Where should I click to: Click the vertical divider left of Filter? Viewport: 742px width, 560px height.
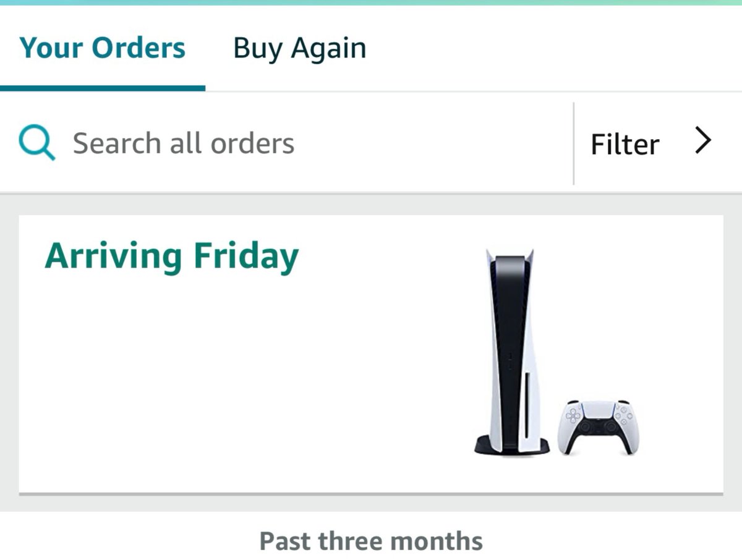[x=574, y=143]
